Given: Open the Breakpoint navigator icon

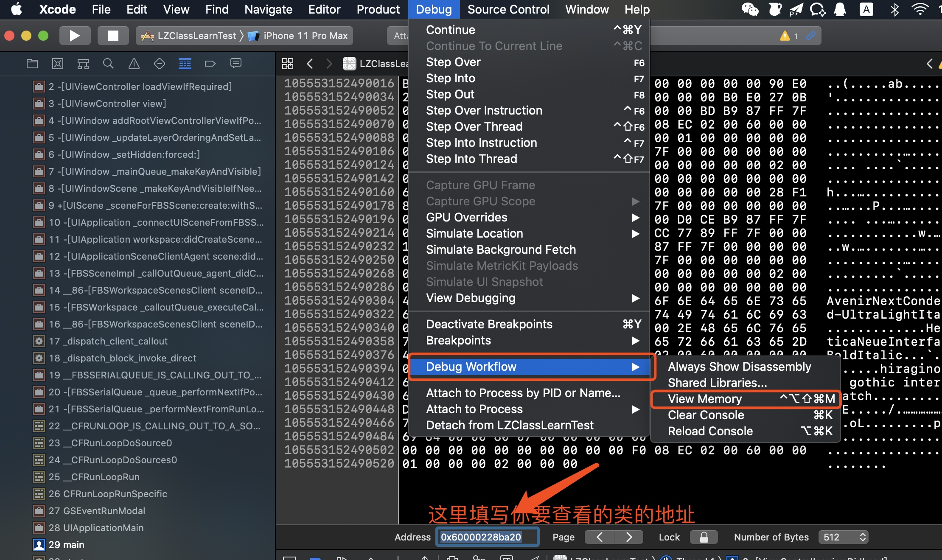Looking at the screenshot, I should [210, 64].
